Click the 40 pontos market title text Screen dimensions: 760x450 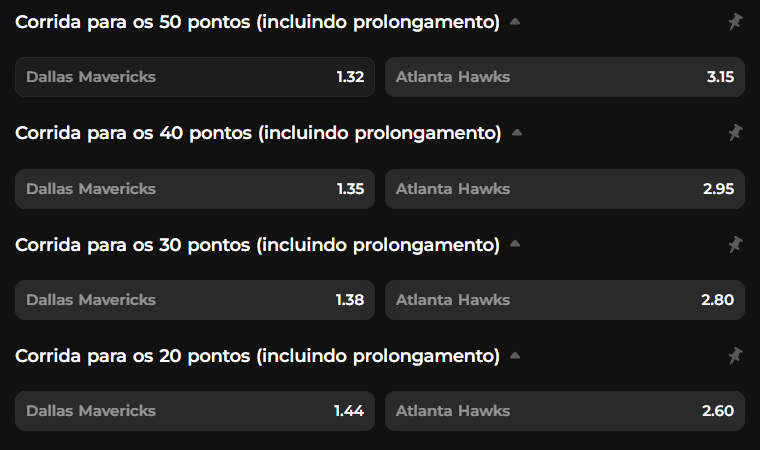258,133
